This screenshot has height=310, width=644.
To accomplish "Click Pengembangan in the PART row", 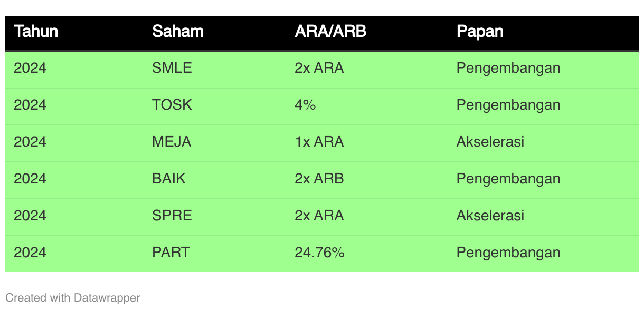I will [x=508, y=253].
